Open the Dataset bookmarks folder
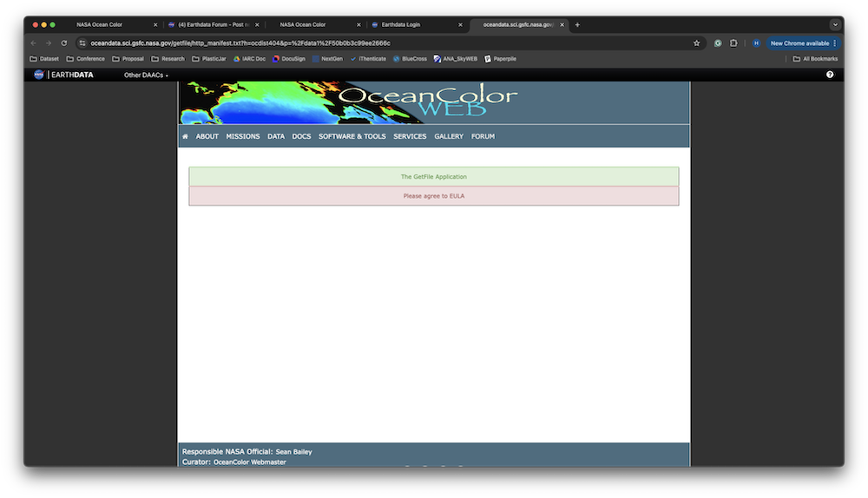 click(x=44, y=59)
